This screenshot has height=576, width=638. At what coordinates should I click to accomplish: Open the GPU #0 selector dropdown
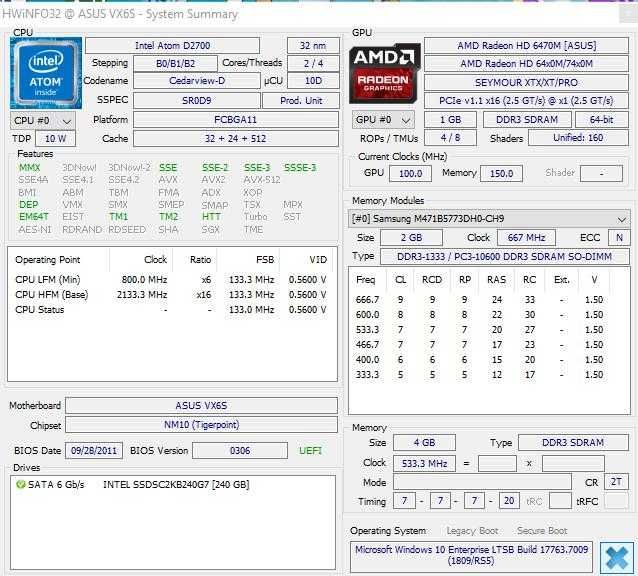click(x=383, y=120)
